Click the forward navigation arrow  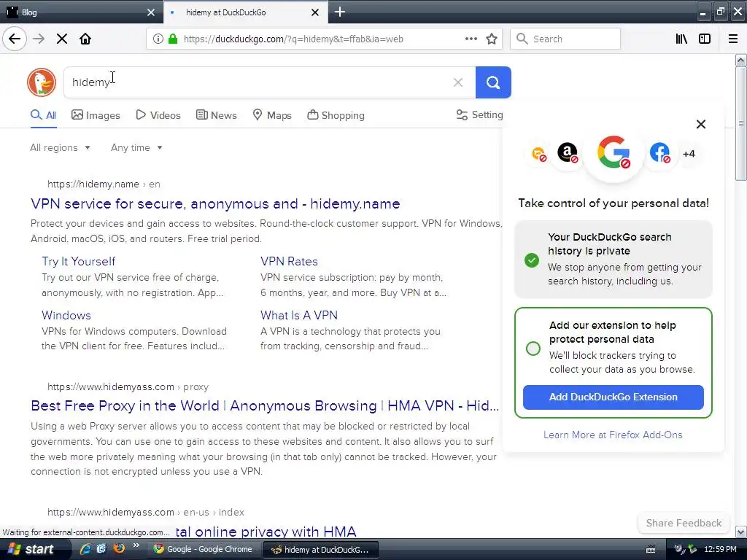point(39,39)
